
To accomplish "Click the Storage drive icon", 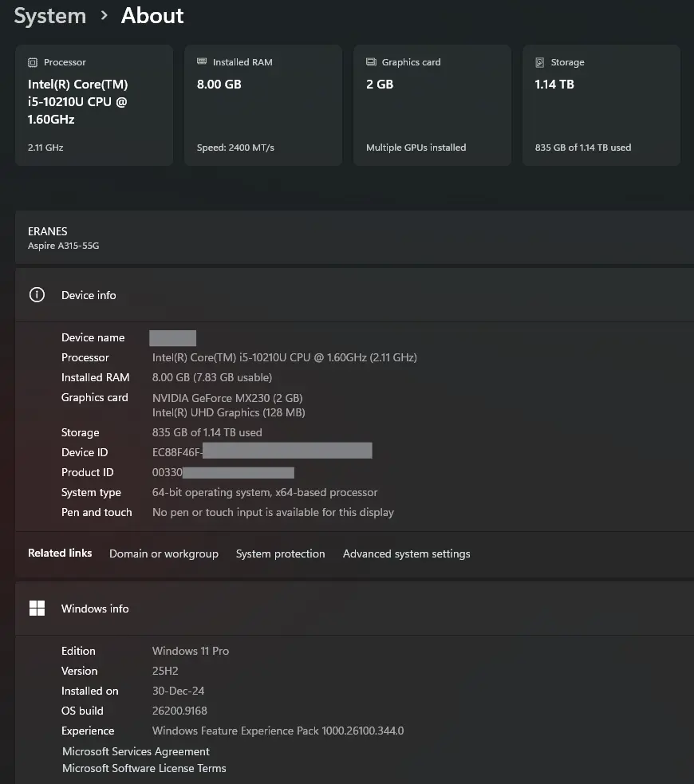I will pos(539,62).
